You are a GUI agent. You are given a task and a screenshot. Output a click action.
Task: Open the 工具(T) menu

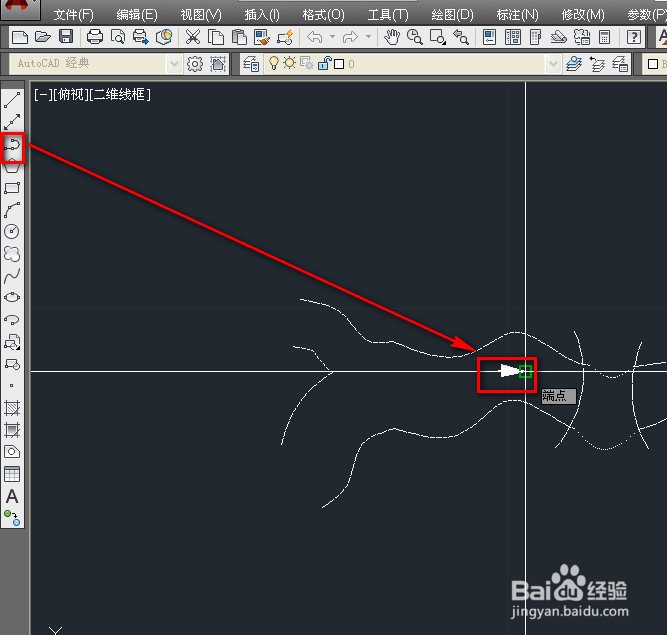(x=388, y=15)
